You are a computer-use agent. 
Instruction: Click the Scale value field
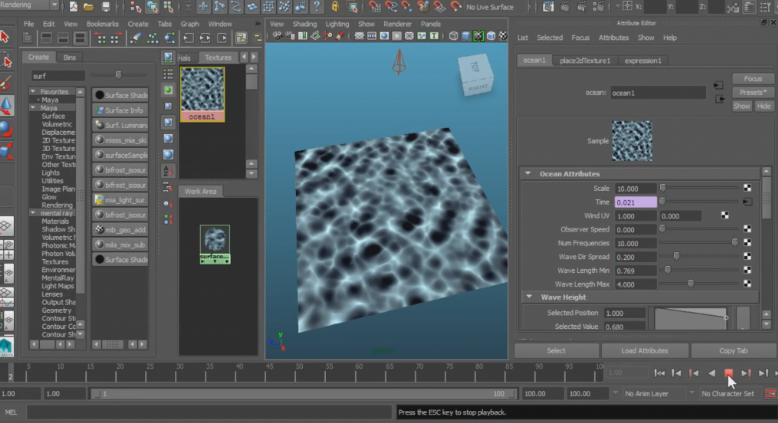636,188
